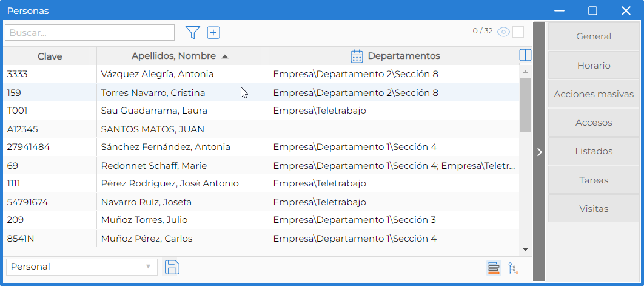
Task: Click the save floppy disk icon
Action: [x=172, y=267]
